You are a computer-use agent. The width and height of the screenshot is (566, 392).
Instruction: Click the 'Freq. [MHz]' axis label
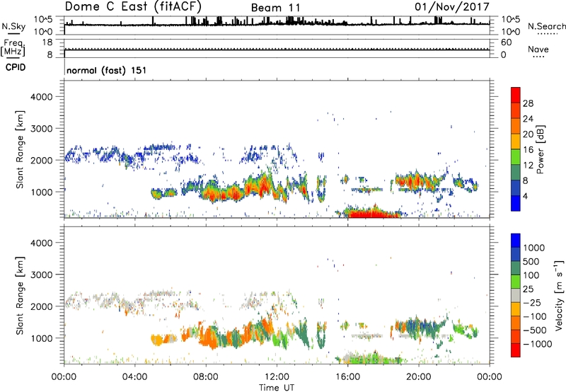13,48
